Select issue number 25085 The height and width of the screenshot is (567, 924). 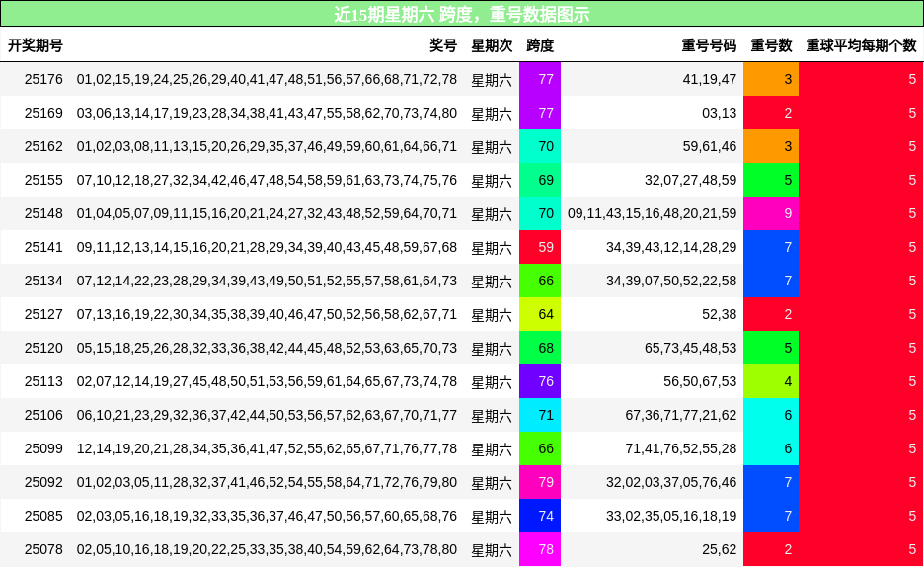click(43, 516)
